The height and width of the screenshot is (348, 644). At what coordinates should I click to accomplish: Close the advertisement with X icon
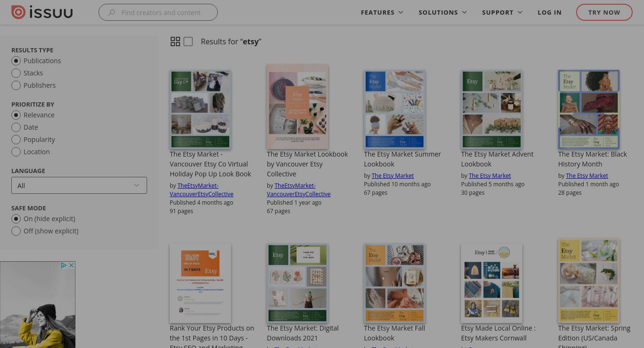pyautogui.click(x=71, y=265)
